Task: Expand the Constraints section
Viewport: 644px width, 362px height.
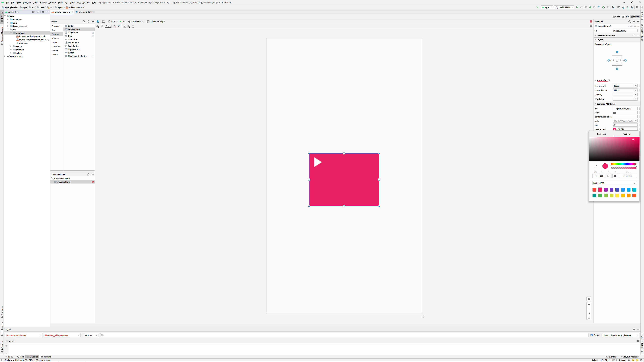Action: tap(596, 80)
